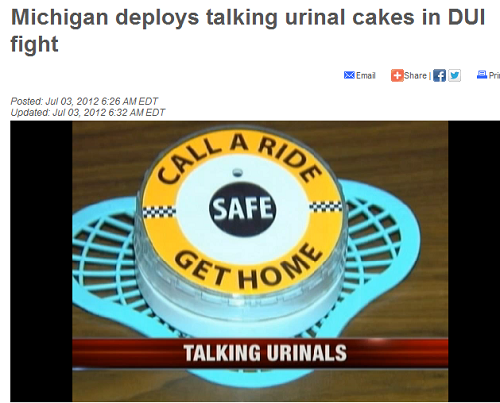The width and height of the screenshot is (500, 403).
Task: Click the printer icon
Action: tap(482, 75)
